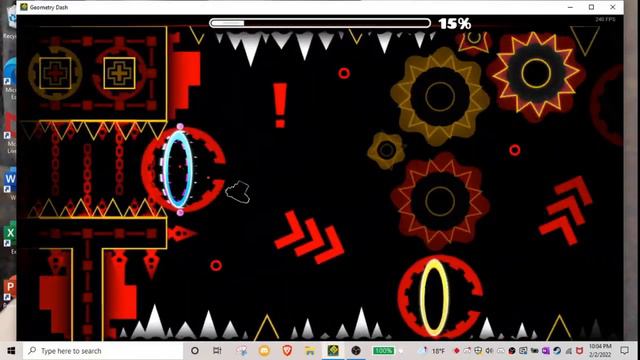Minimize the Geometry Dash window

[x=570, y=7]
